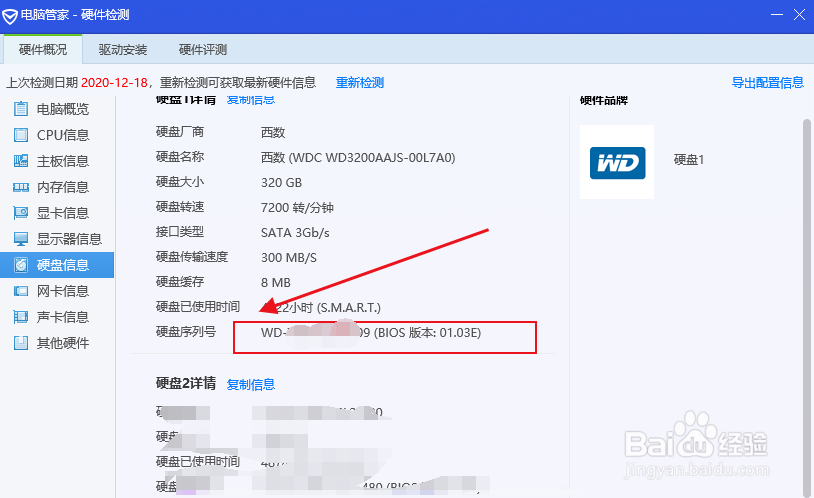Select CPU信息 in the sidebar
The height and width of the screenshot is (498, 814).
tap(57, 135)
